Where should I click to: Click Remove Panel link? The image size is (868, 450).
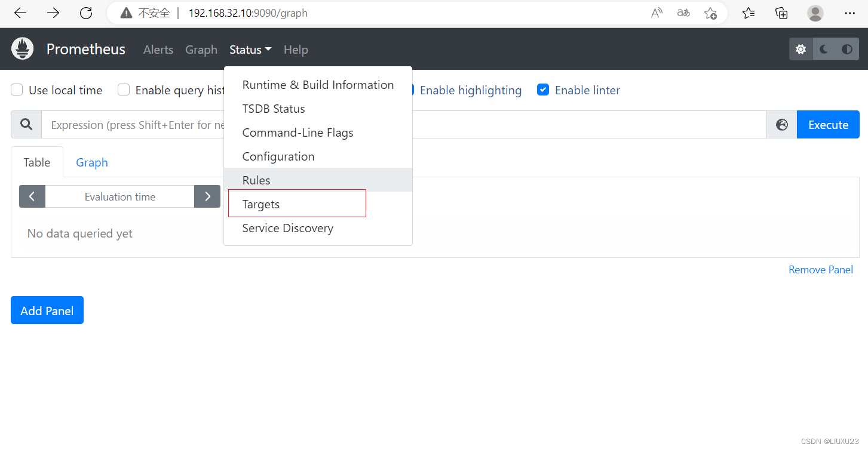(x=821, y=270)
